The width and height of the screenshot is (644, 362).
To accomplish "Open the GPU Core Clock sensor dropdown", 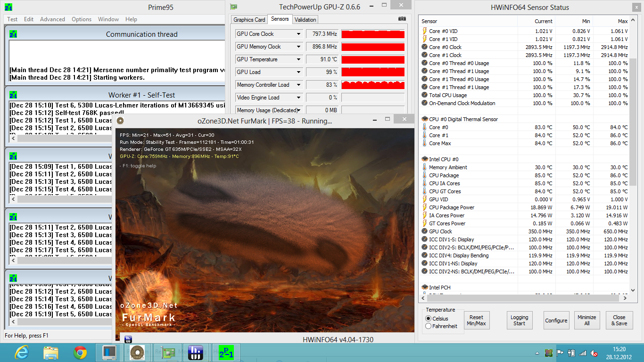I will 299,34.
